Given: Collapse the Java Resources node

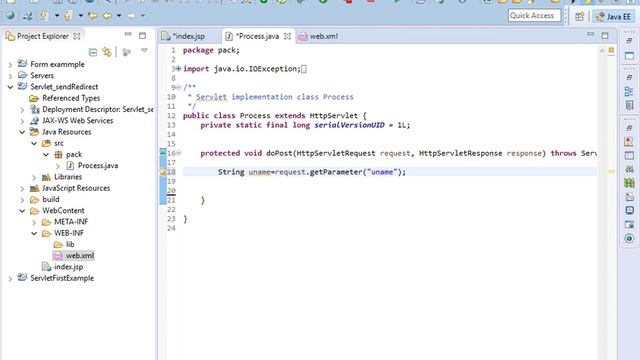Looking at the screenshot, I should point(22,132).
